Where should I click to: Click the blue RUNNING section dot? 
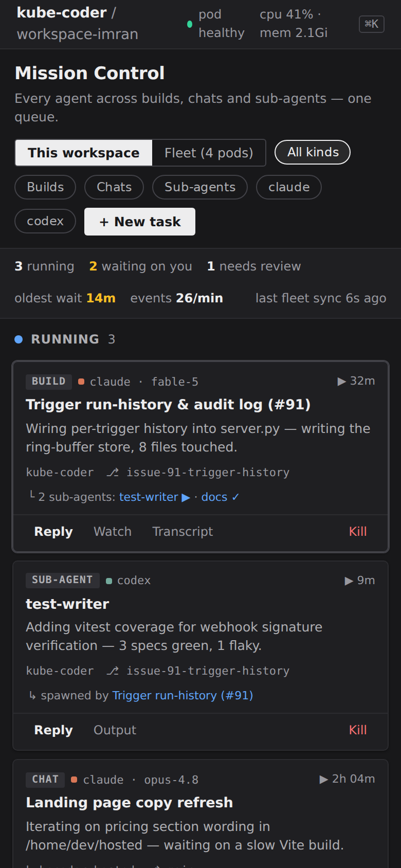pos(19,339)
